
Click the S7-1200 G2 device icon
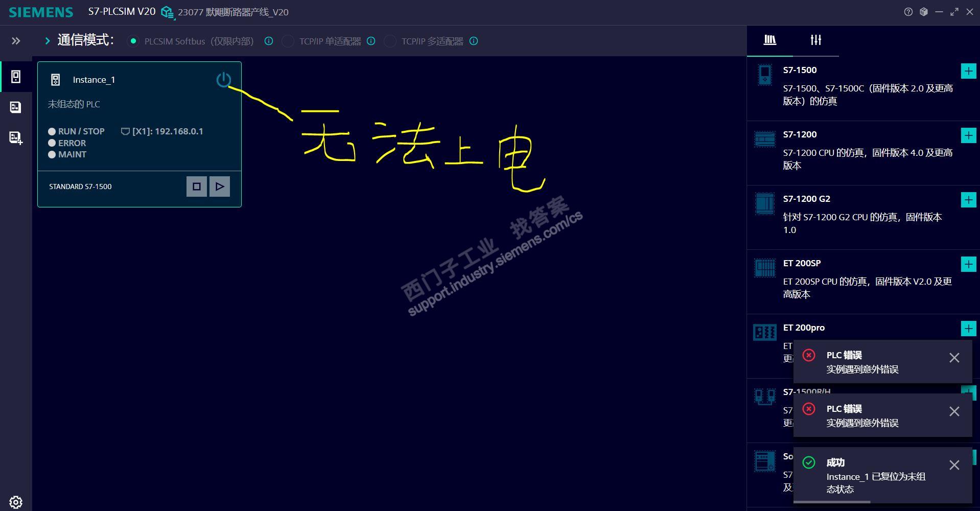click(x=765, y=203)
